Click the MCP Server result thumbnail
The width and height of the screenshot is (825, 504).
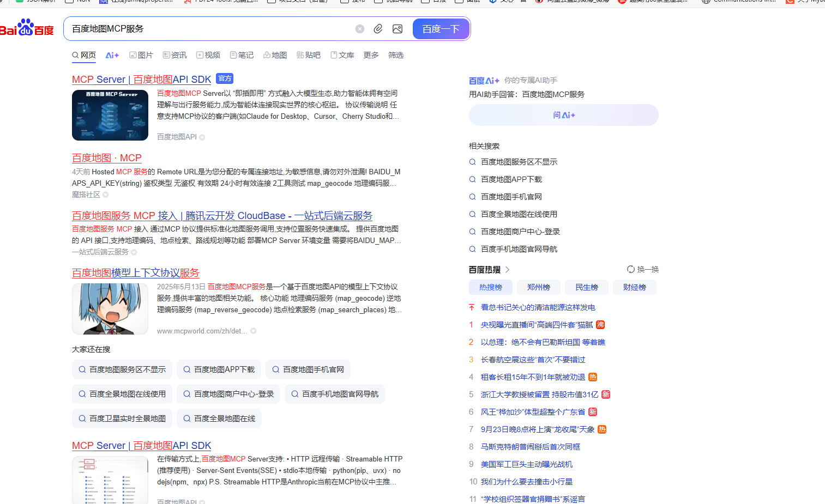[110, 115]
